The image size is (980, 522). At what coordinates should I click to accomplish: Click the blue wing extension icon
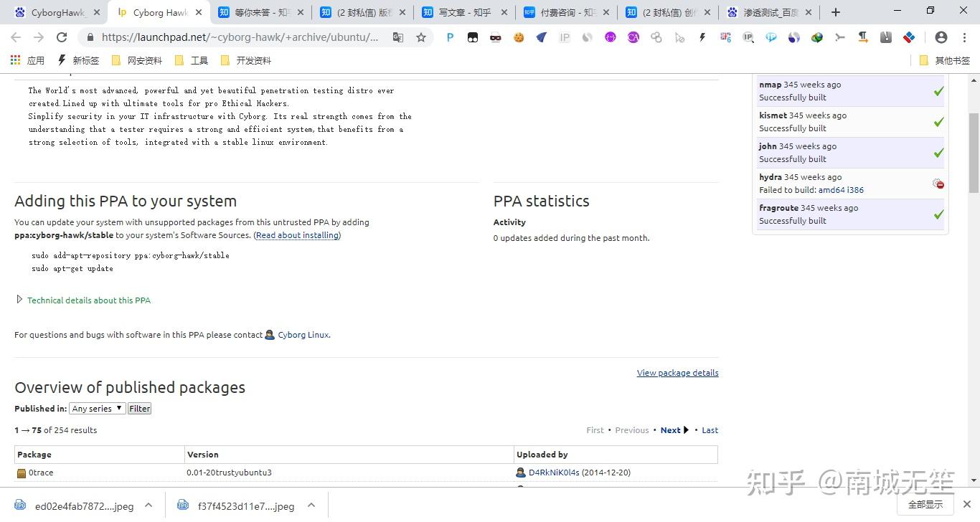coord(542,37)
